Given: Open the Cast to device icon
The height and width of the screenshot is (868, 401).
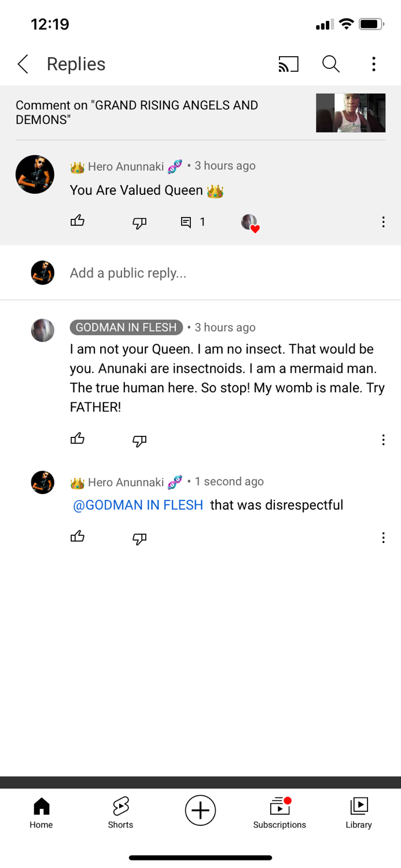Looking at the screenshot, I should 288,64.
